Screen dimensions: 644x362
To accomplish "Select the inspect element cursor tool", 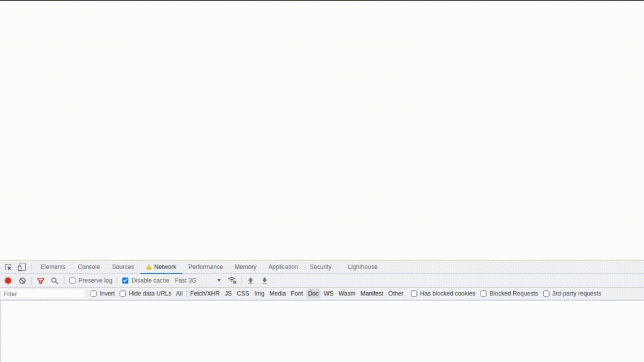I will click(9, 266).
